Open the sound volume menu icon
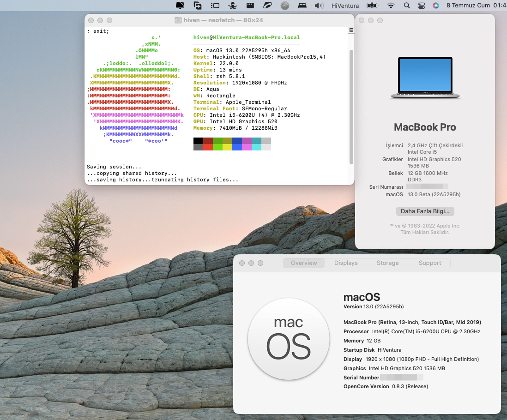507x420 pixels. tap(319, 6)
